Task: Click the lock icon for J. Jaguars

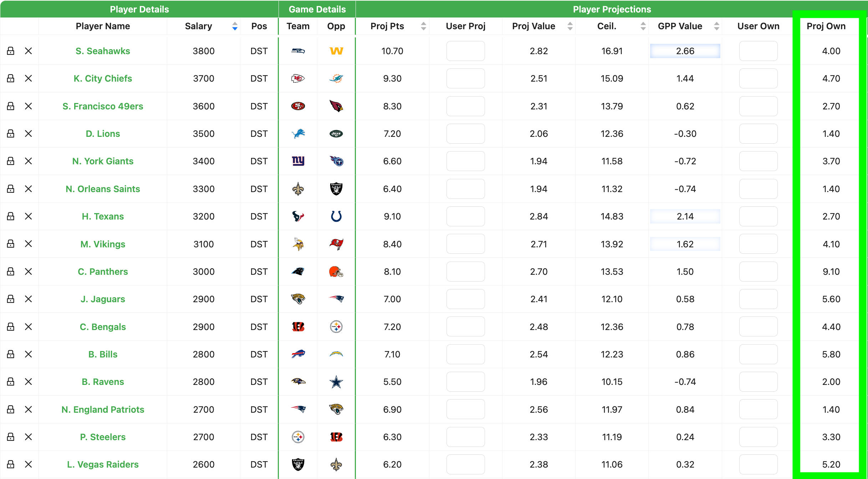Action: coord(11,299)
